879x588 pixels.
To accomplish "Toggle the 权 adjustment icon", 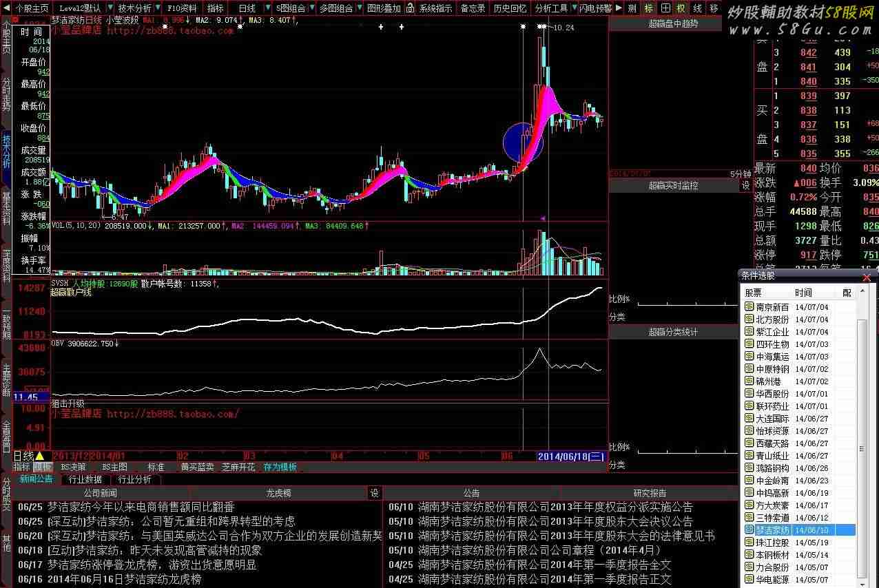I will click(x=681, y=8).
